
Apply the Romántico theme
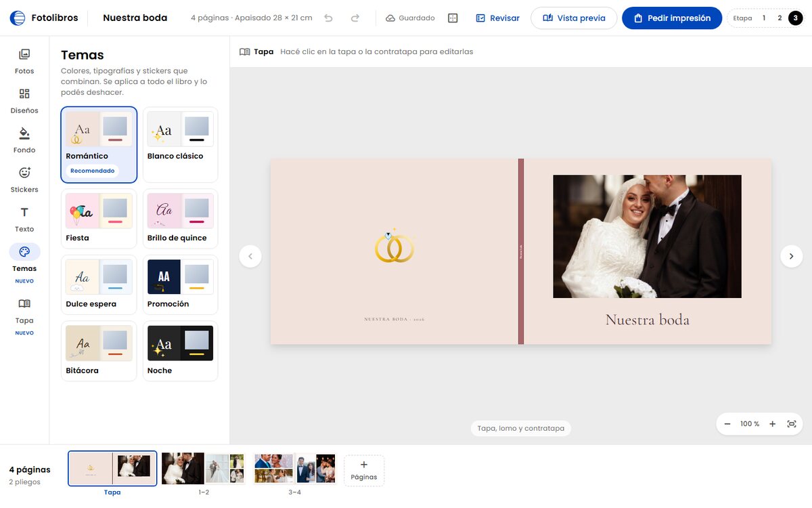pos(99,145)
